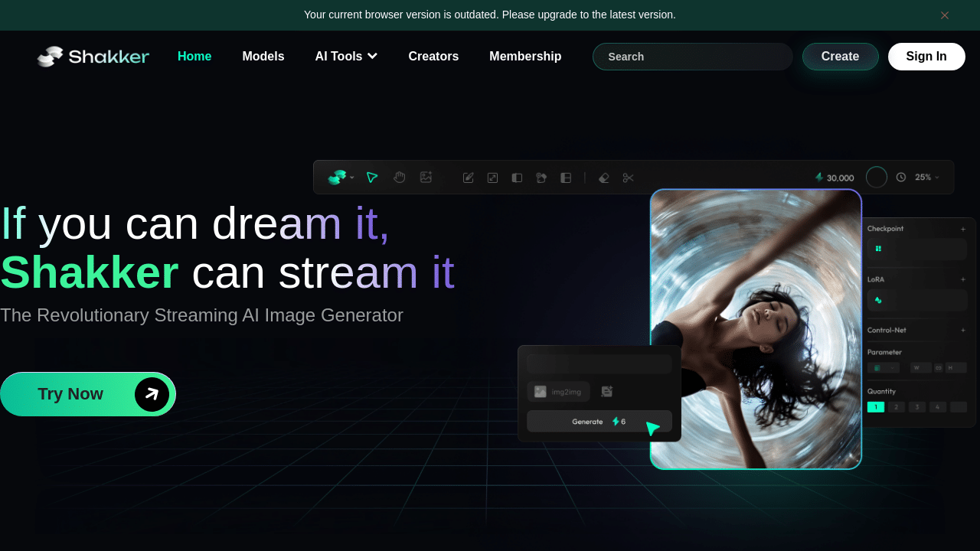
Task: Click the circular color indicator near the zoom controls
Action: tap(876, 177)
